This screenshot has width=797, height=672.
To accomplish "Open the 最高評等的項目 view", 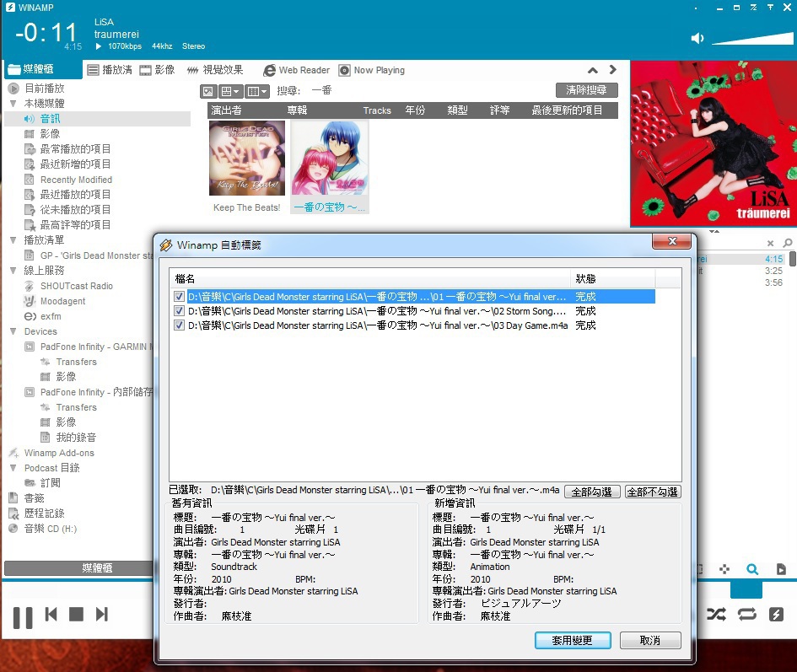I will coord(75,224).
